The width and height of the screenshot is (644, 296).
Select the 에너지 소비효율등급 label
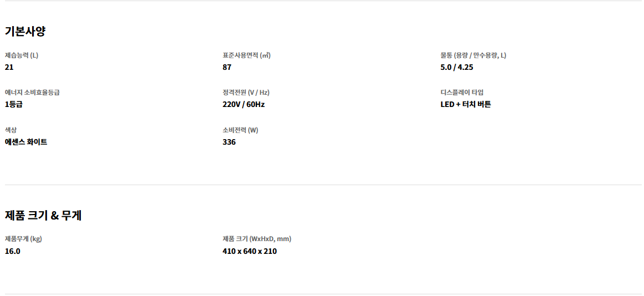32,93
